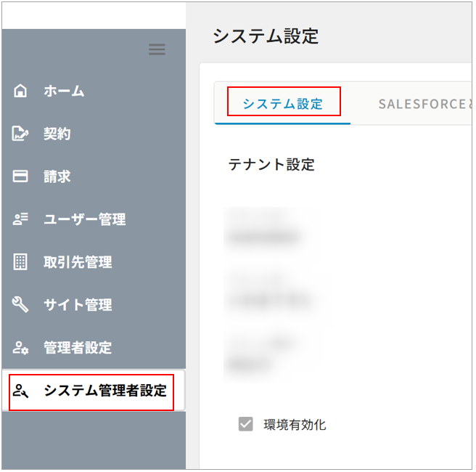This screenshot has height=472, width=476.
Task: Click the card icon beside 請求
Action: pos(20,176)
